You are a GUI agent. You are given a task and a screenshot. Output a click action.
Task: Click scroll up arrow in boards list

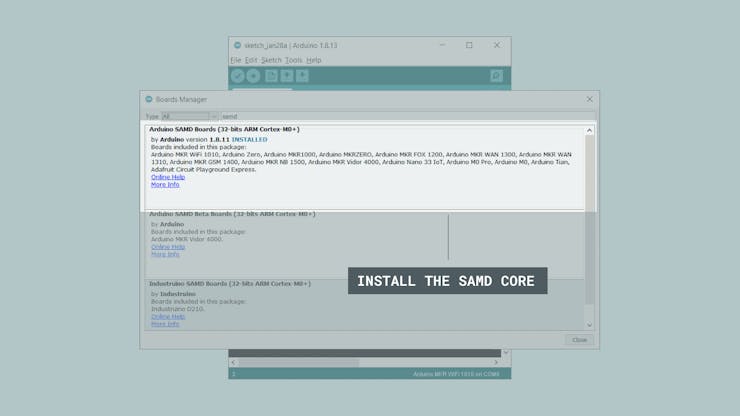click(x=589, y=130)
